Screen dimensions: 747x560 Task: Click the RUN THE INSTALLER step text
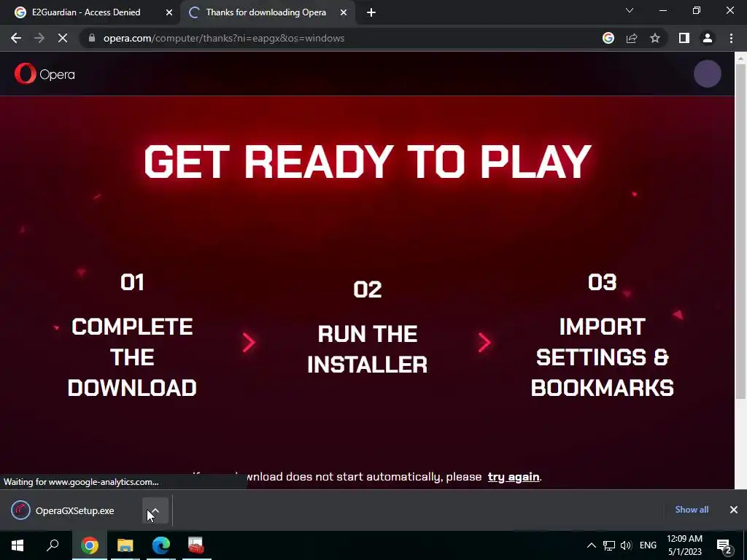point(368,349)
